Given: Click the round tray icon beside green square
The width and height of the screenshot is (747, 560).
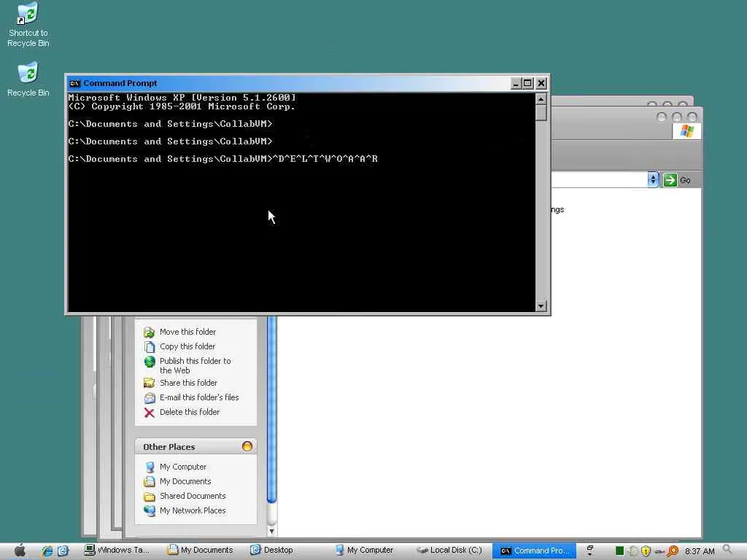Looking at the screenshot, I should [632, 551].
